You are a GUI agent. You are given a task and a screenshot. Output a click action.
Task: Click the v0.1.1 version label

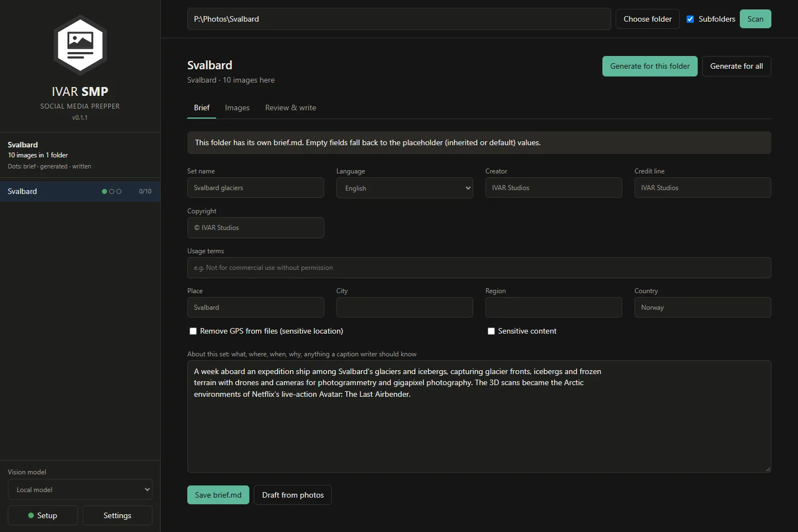(80, 117)
